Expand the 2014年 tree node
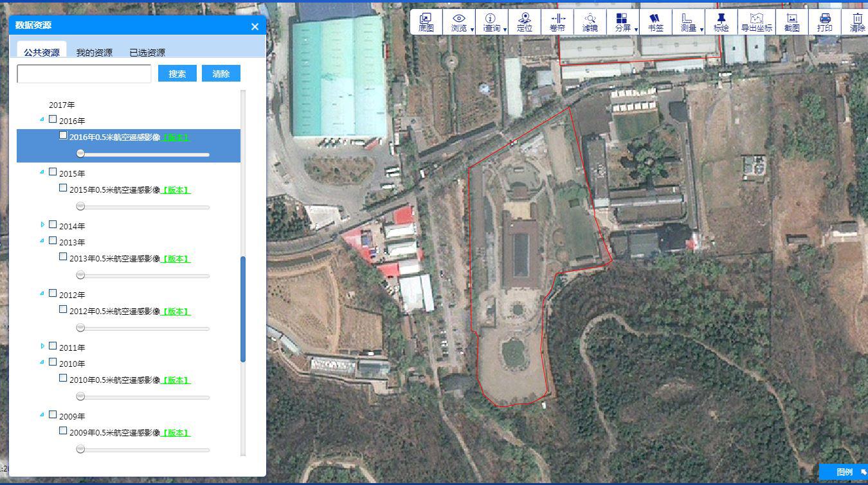The width and height of the screenshot is (868, 485). (42, 224)
